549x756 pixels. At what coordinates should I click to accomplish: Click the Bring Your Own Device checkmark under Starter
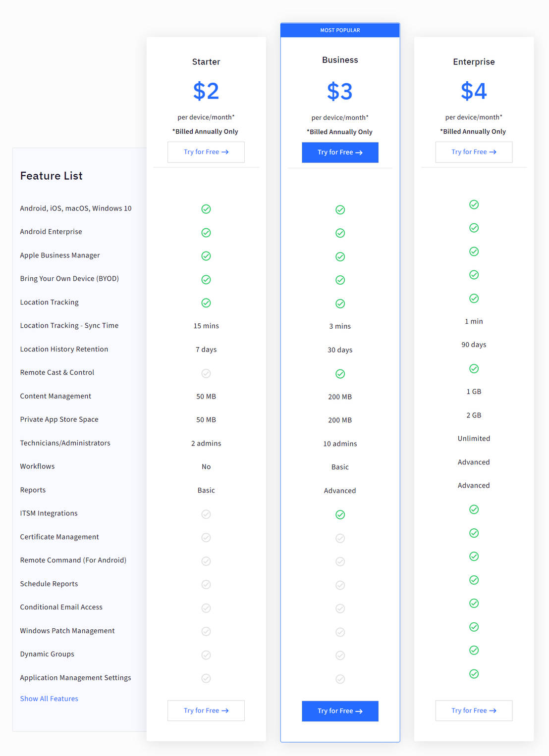click(x=206, y=279)
